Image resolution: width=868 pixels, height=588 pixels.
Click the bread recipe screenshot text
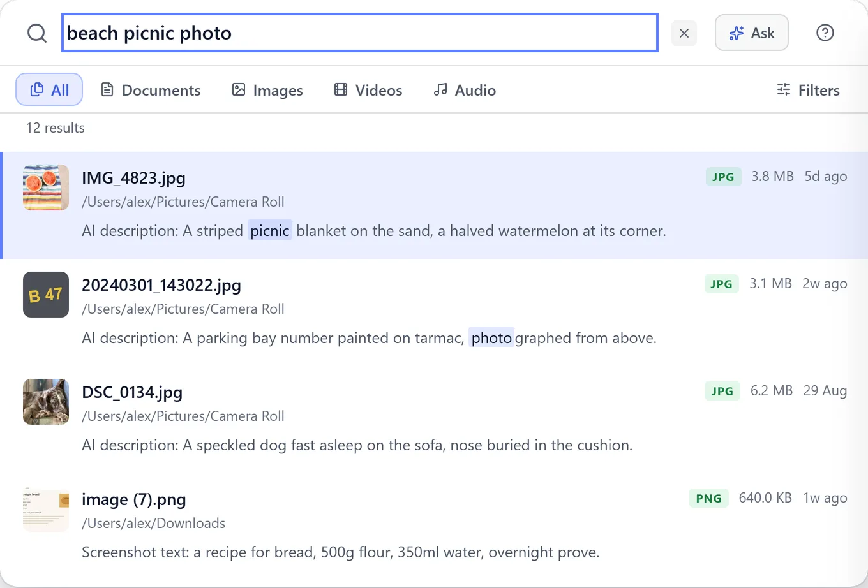[x=341, y=552]
